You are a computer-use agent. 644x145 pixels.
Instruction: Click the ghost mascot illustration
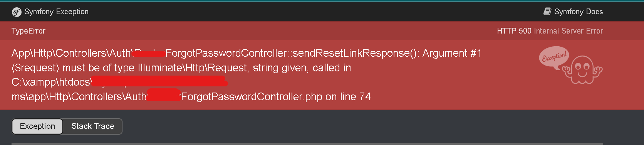582,70
